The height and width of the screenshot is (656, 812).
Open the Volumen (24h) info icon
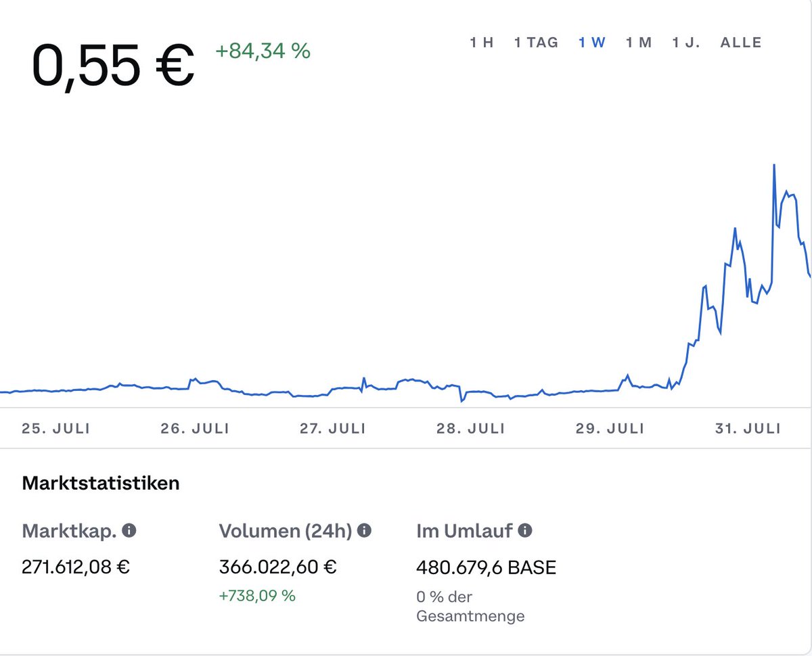[x=364, y=531]
